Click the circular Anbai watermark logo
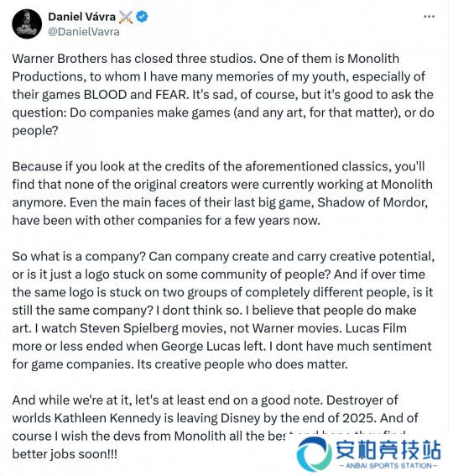 click(x=314, y=453)
